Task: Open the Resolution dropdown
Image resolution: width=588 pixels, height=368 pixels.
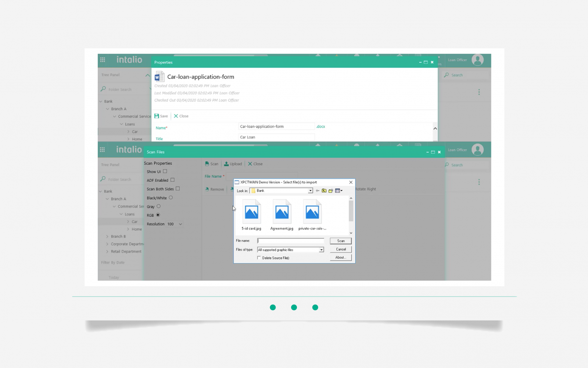Action: [x=175, y=224]
